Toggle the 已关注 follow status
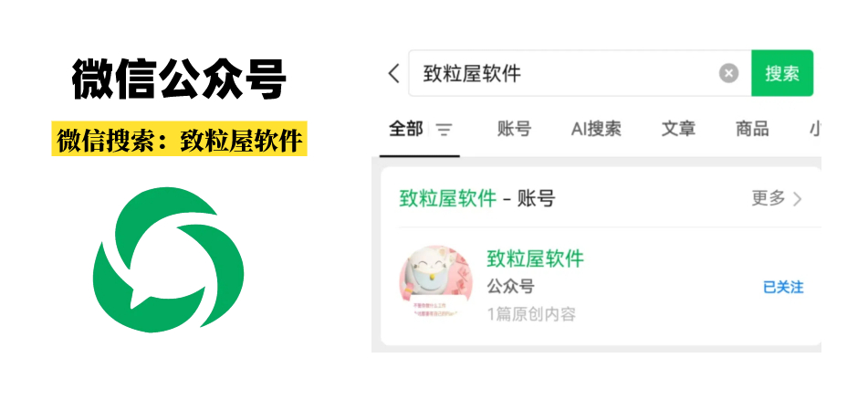The height and width of the screenshot is (411, 868). 783,287
